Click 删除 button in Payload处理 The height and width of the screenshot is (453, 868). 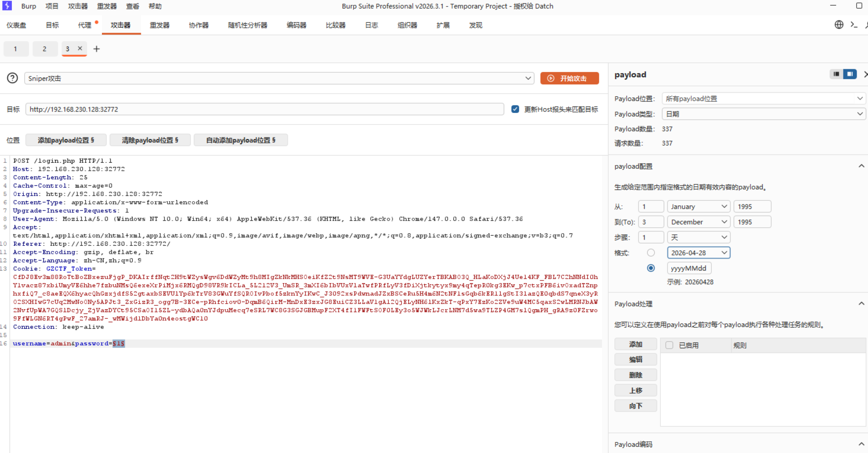636,375
